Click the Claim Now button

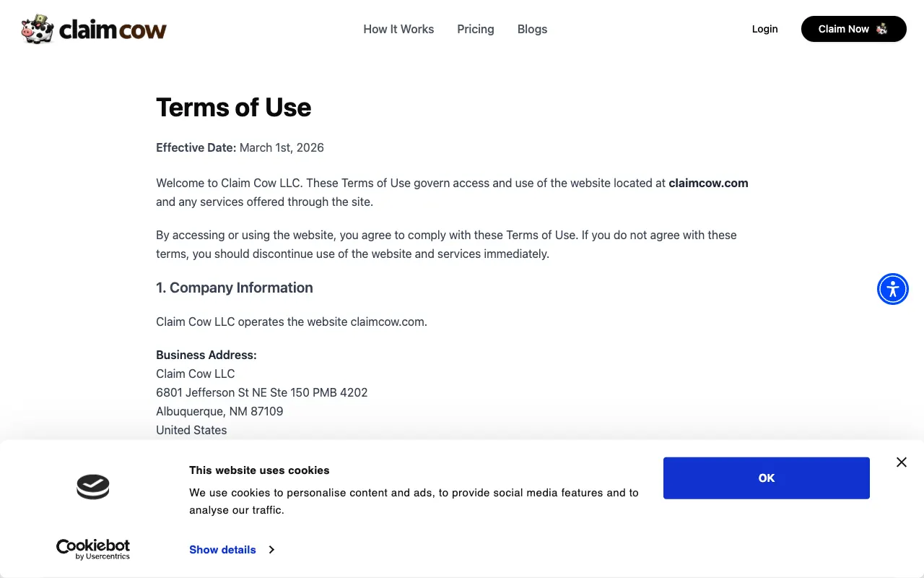853,29
